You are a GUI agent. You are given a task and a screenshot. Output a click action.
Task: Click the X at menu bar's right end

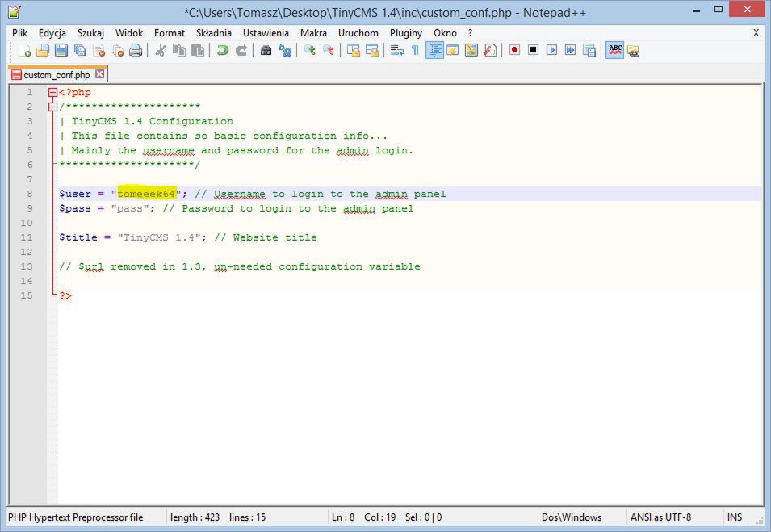756,33
